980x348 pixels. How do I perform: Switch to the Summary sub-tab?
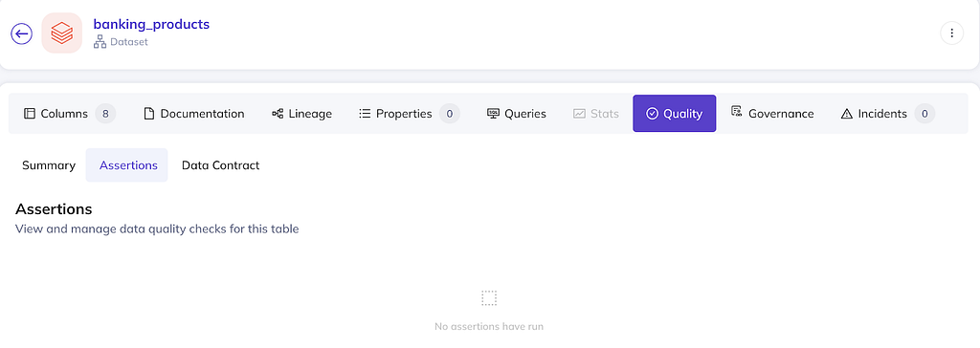pos(49,165)
